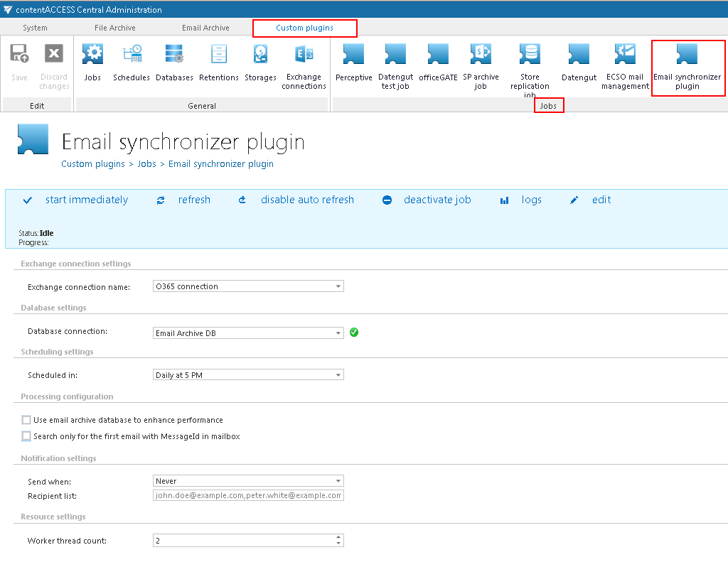Open the Custom plugins breadcrumb link
Screen dimensions: 728x567
tap(92, 163)
